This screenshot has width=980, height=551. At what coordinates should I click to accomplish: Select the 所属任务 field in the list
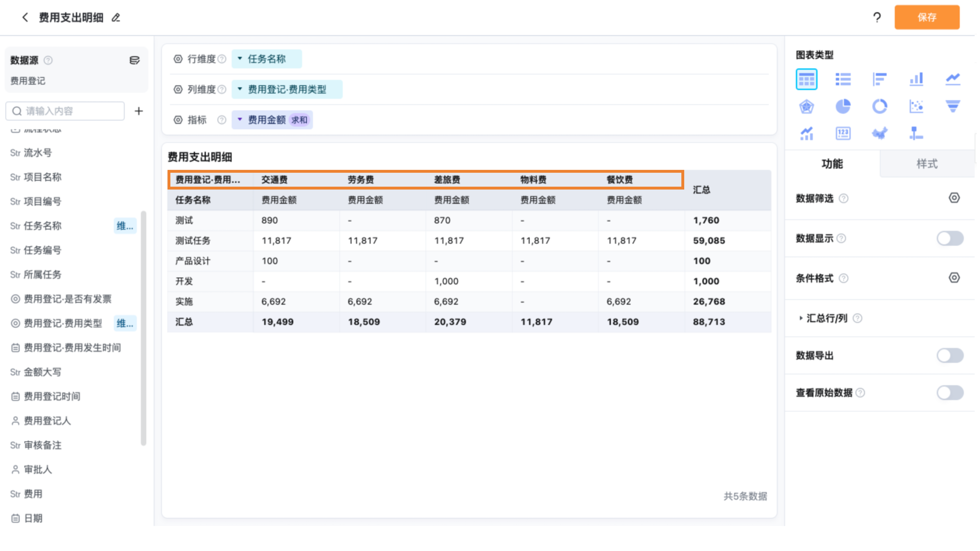(36, 275)
